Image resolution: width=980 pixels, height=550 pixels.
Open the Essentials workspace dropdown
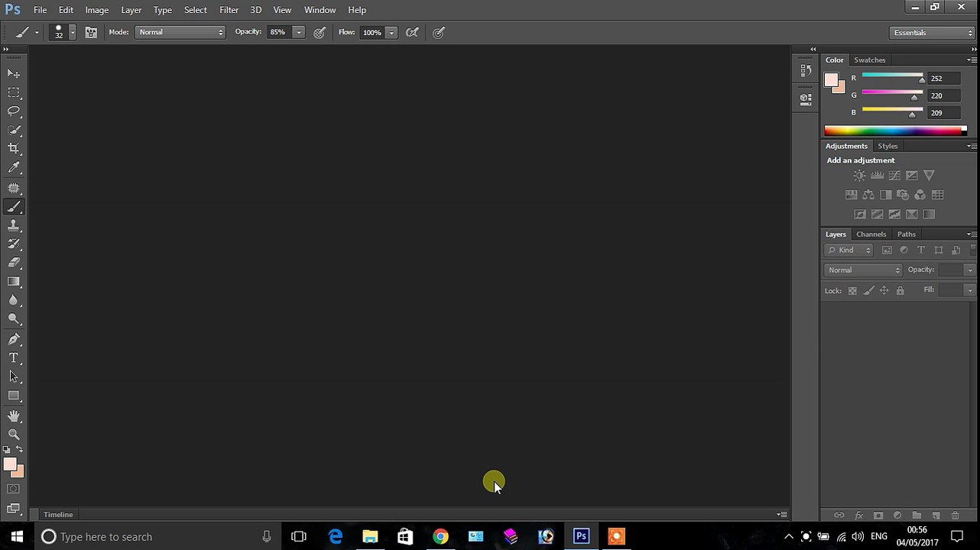coord(933,33)
